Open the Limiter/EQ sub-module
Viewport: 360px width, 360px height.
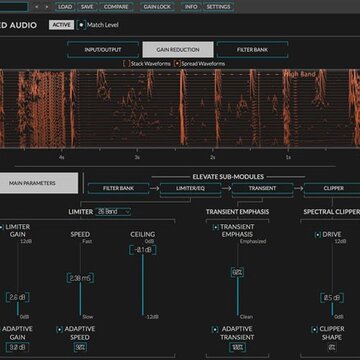coord(190,188)
